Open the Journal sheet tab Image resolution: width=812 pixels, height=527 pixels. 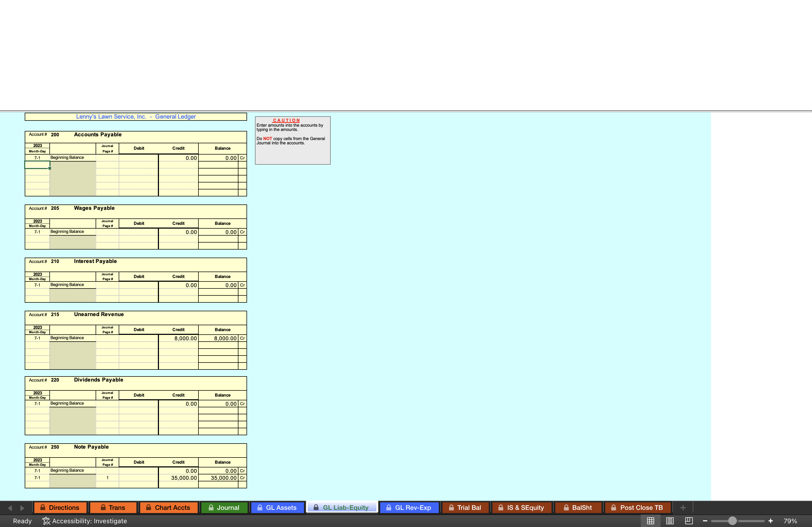point(224,508)
